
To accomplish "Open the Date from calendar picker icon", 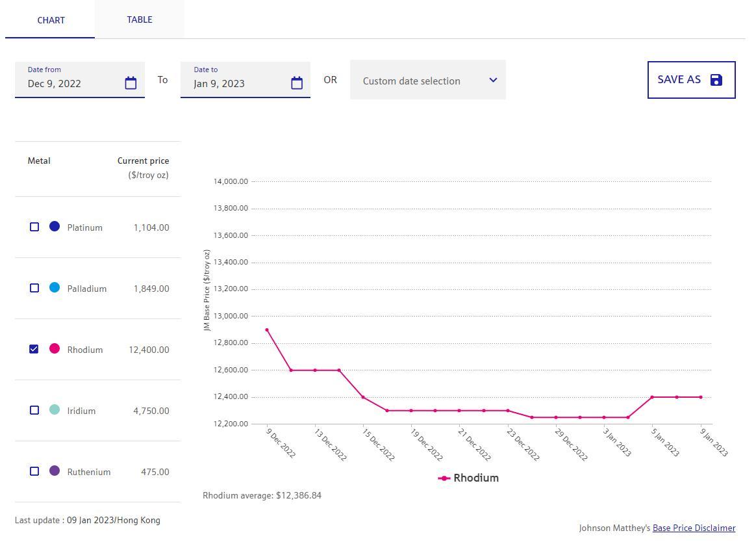I will (x=131, y=83).
